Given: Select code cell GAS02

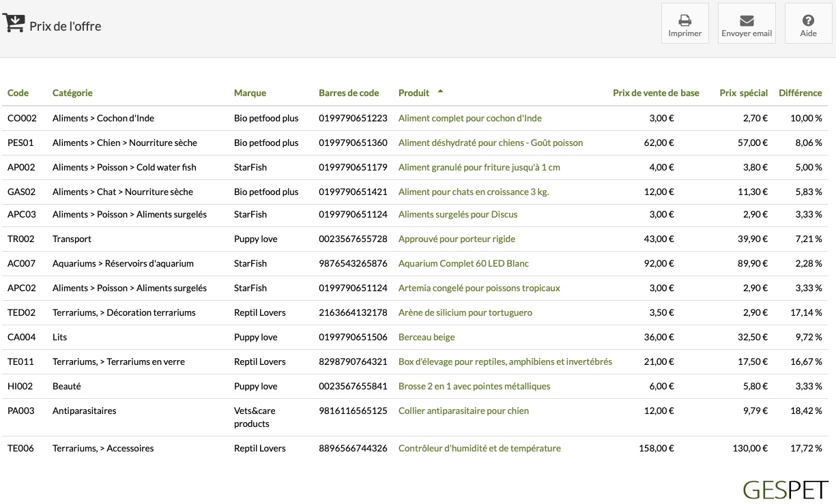Looking at the screenshot, I should click(21, 192).
